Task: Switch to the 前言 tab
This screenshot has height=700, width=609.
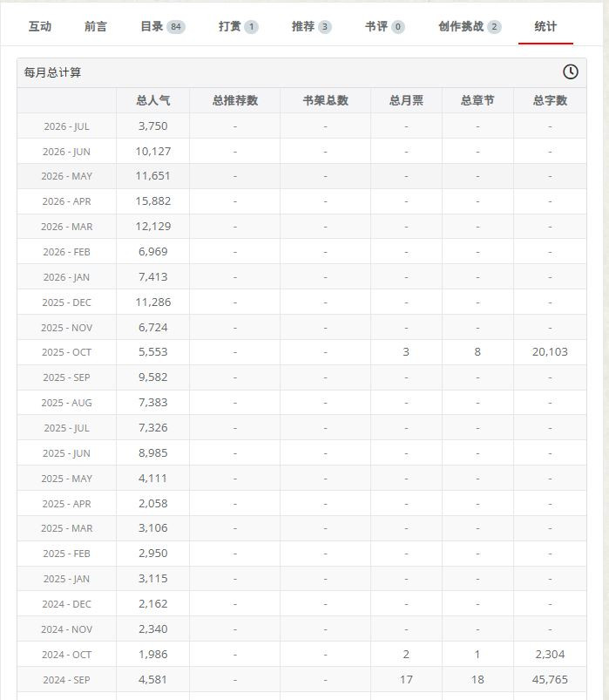Action: coord(96,27)
